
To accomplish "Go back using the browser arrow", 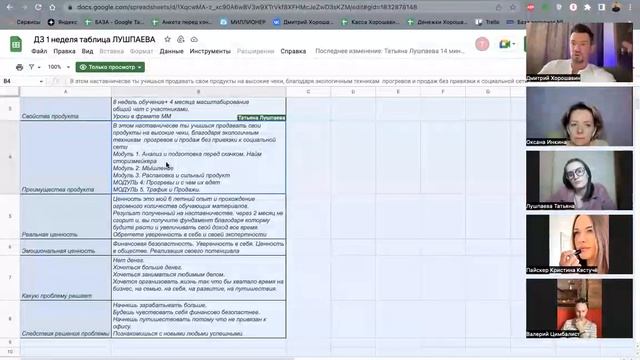I will (x=9, y=7).
